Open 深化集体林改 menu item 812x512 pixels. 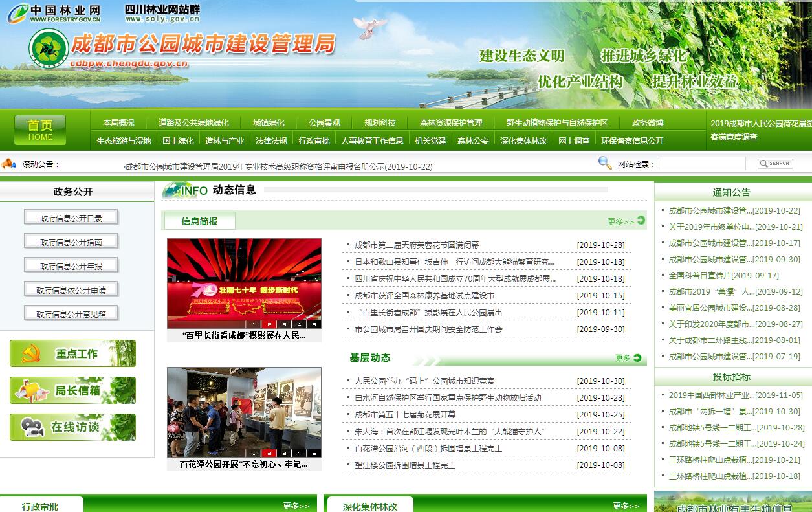(x=523, y=140)
